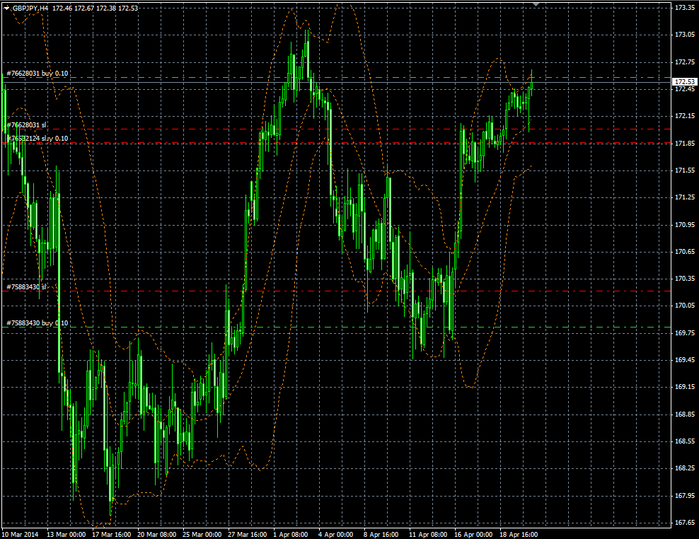Screen dimensions: 699x539
Task: Click the 11 Apr 08:00 time label
Action: 428,534
